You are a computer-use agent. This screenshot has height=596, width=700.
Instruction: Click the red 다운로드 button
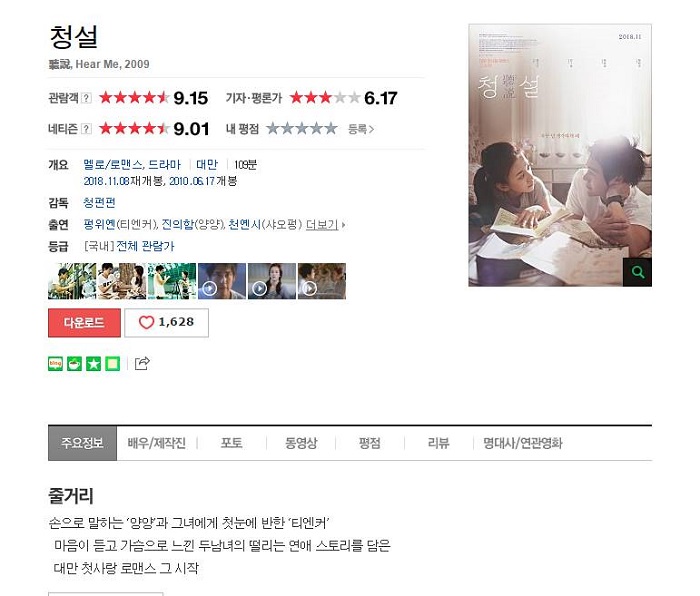[x=84, y=322]
